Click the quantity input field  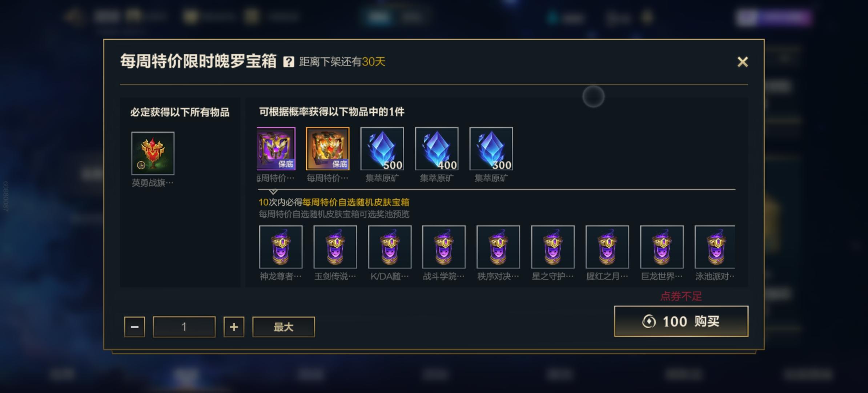184,327
